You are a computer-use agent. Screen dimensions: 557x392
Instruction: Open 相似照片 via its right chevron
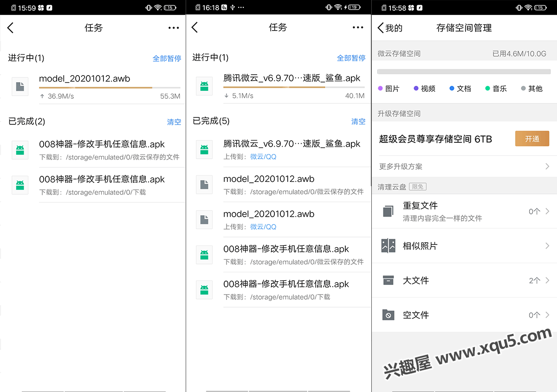pyautogui.click(x=547, y=246)
